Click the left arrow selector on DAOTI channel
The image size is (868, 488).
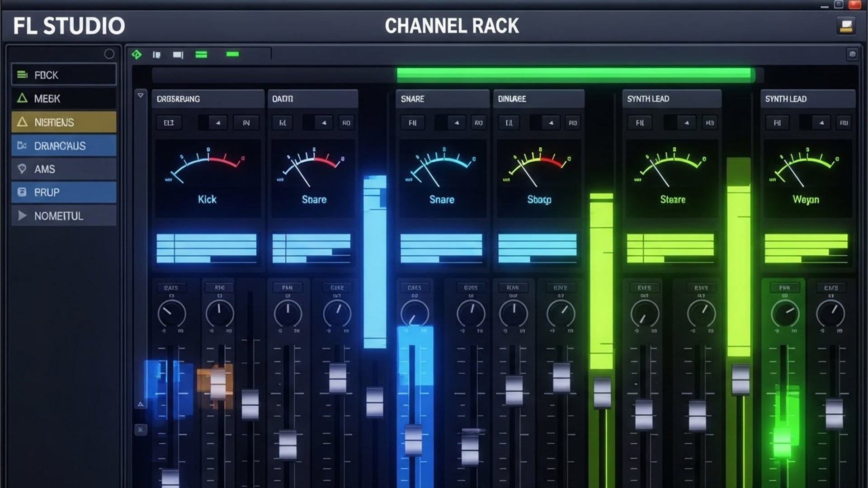click(x=324, y=123)
